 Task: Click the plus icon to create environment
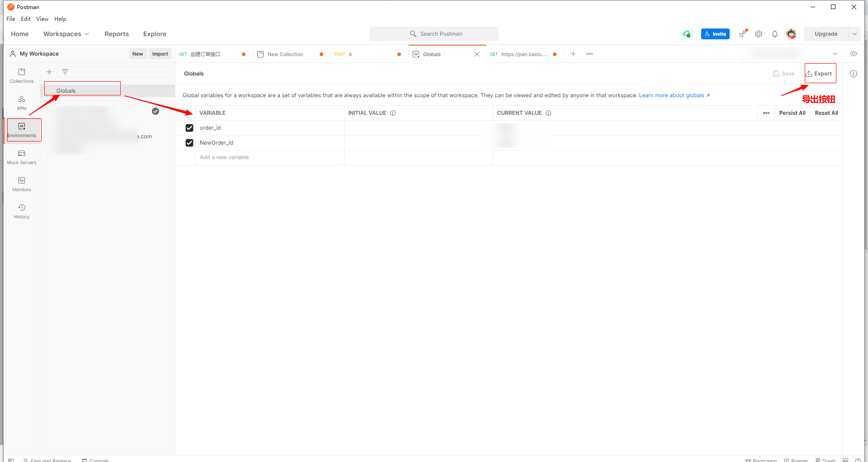49,72
